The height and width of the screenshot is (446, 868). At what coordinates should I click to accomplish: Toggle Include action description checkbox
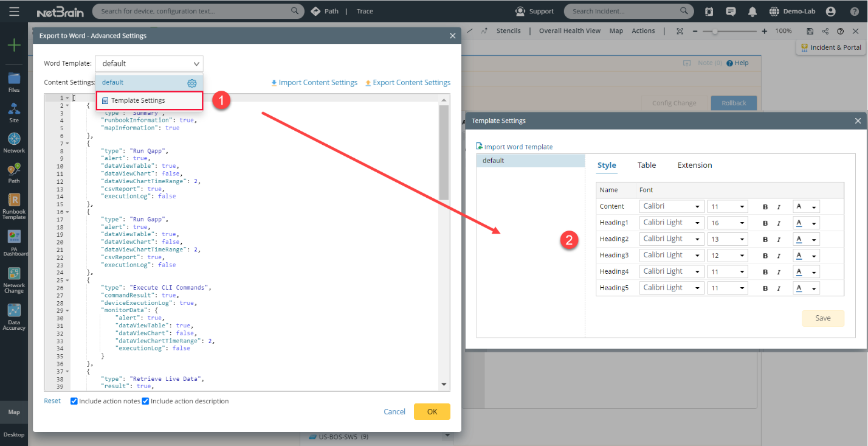[x=145, y=401]
